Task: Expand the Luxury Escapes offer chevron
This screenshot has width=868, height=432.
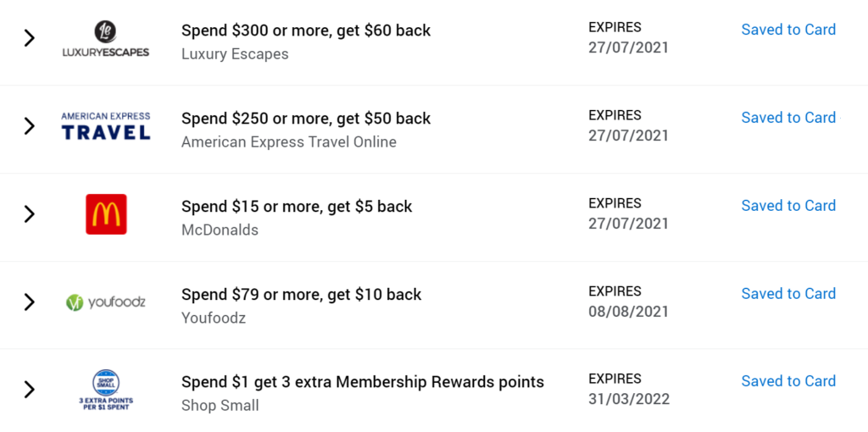Action: (30, 38)
